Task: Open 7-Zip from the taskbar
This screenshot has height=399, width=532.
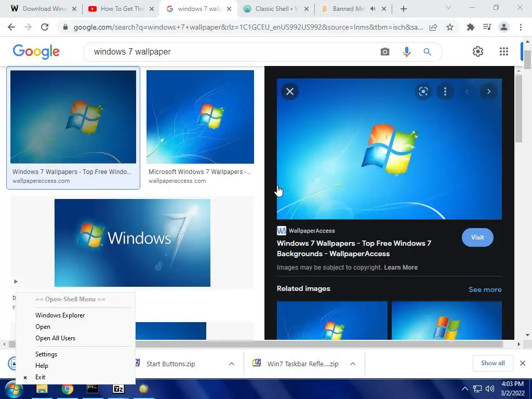Action: coord(118,389)
